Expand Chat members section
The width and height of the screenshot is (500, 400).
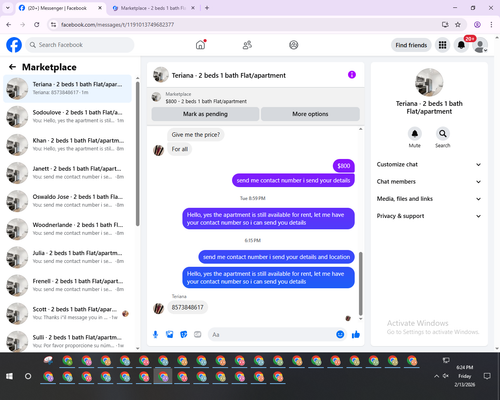coord(429,182)
